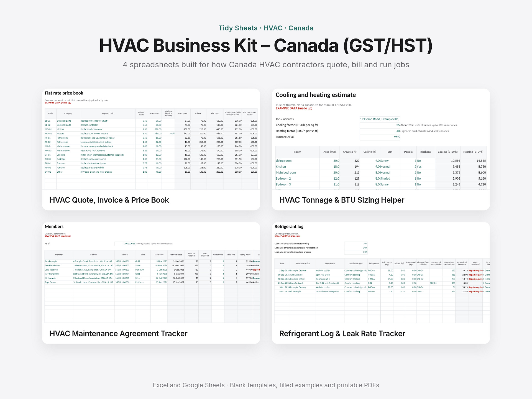Open the Flat rate price book thumbnail
Image resolution: width=532 pixels, height=399 pixels.
[x=151, y=139]
